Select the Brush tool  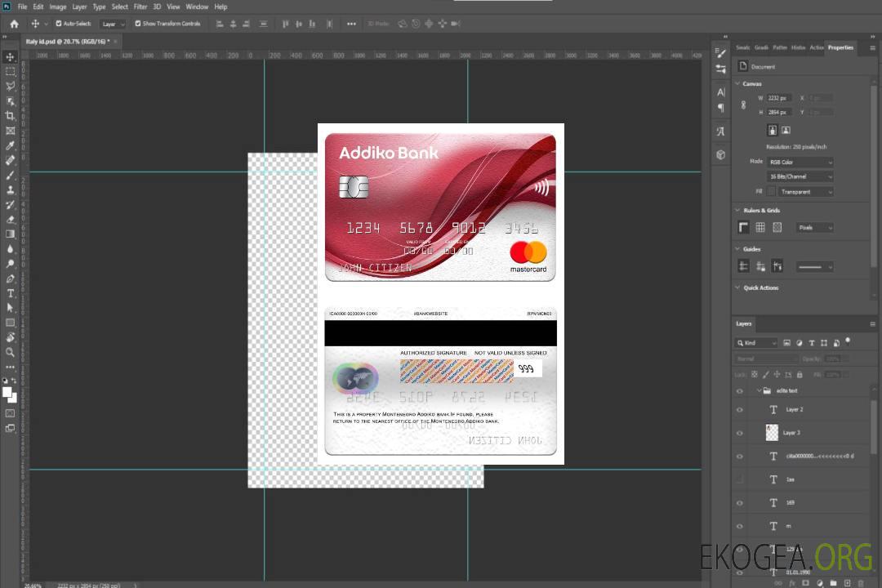pyautogui.click(x=10, y=175)
